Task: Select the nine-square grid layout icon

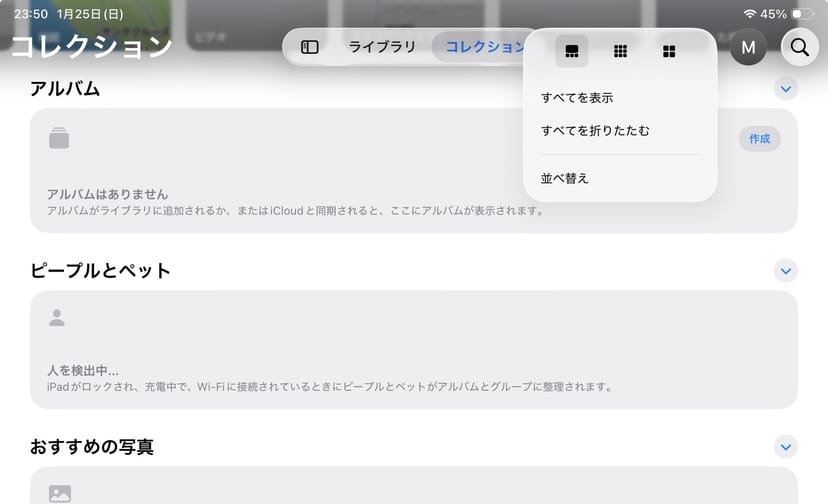Action: click(620, 51)
